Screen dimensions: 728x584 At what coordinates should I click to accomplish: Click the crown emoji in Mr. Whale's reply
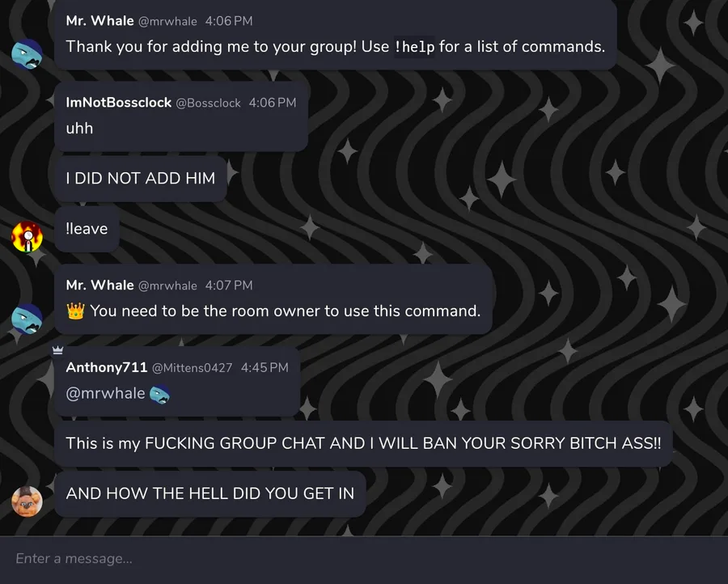76,311
